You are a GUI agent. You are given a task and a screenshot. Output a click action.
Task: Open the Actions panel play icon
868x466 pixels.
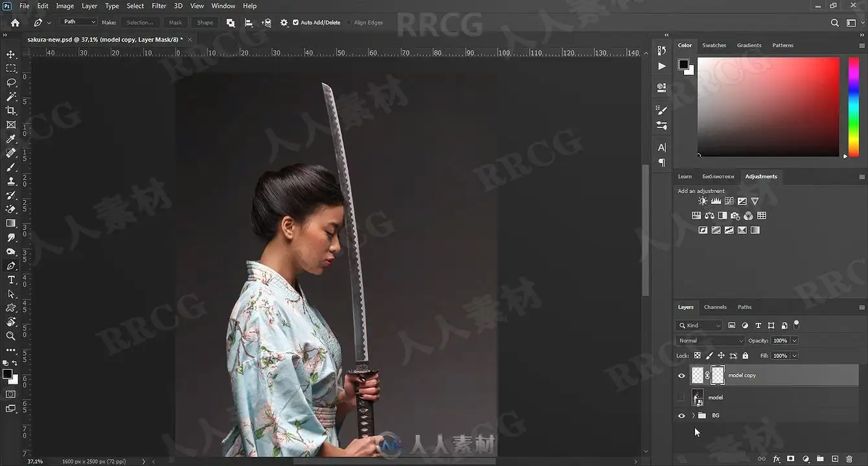tap(661, 66)
